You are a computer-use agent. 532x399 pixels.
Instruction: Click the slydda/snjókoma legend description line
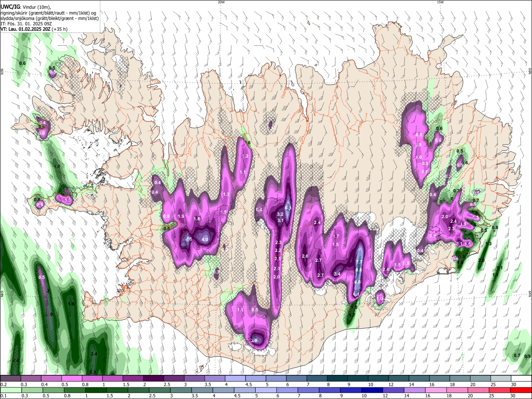49,18
